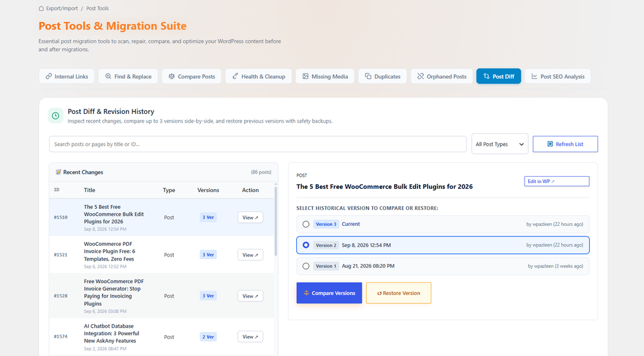Click the clock icon beside Post Diff heading
This screenshot has height=356, width=644.
pos(55,116)
